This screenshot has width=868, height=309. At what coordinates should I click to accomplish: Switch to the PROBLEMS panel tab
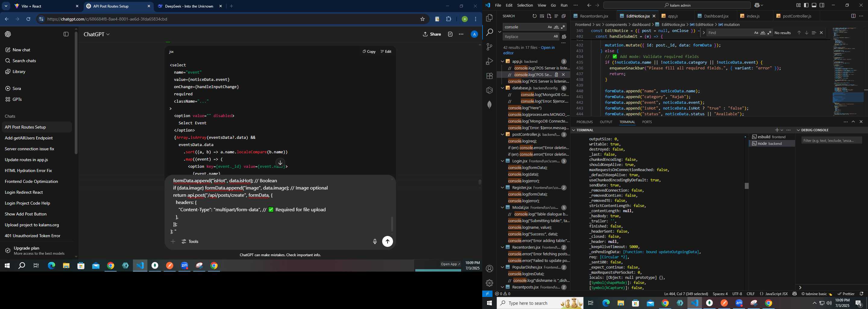pos(584,122)
